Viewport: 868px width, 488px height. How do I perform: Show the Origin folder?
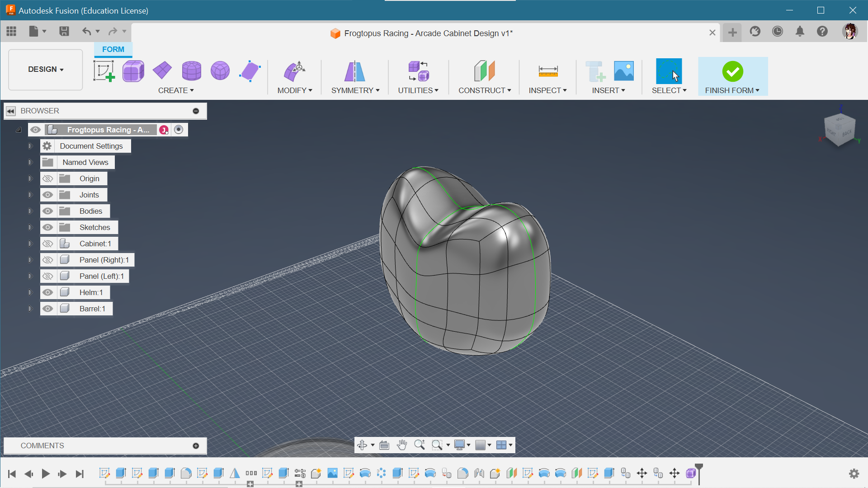[47, 178]
